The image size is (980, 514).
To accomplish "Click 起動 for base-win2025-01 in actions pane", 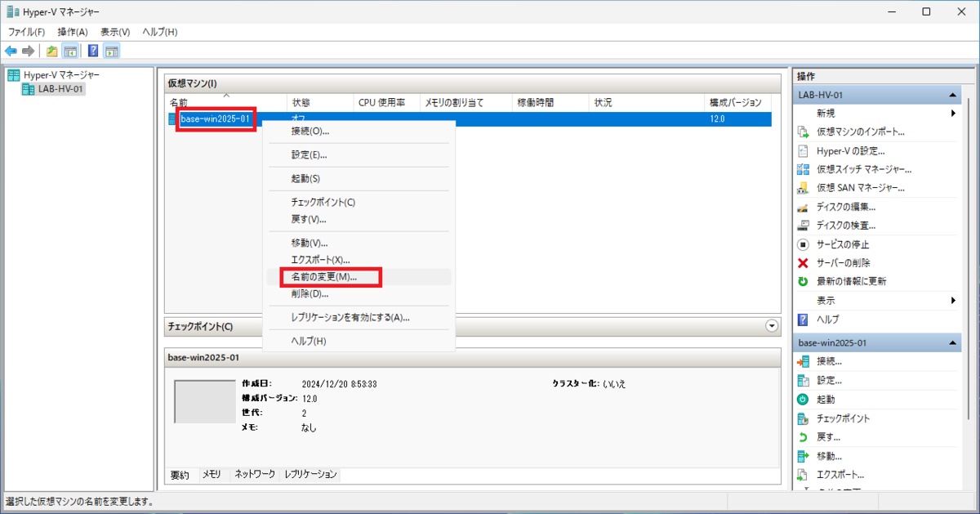I will pos(833,399).
